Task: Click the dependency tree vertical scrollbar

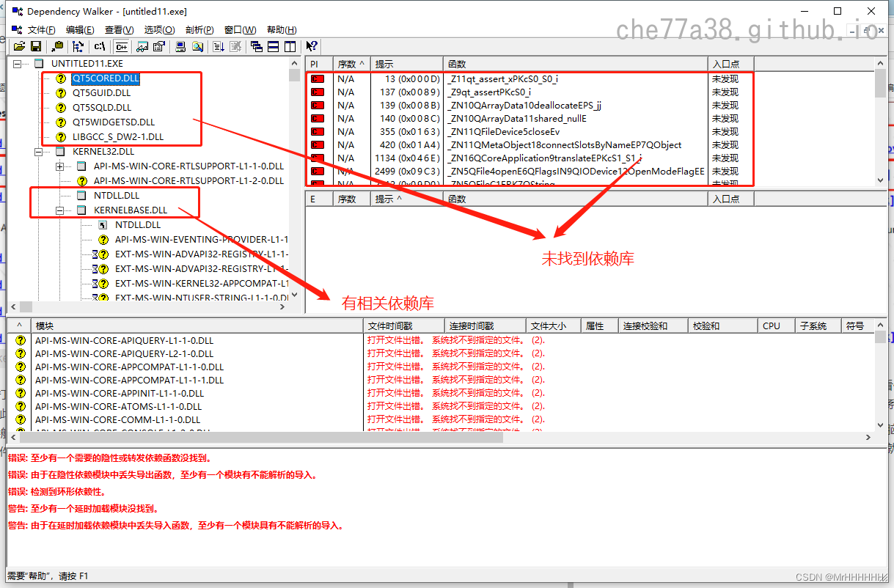Action: click(x=296, y=180)
